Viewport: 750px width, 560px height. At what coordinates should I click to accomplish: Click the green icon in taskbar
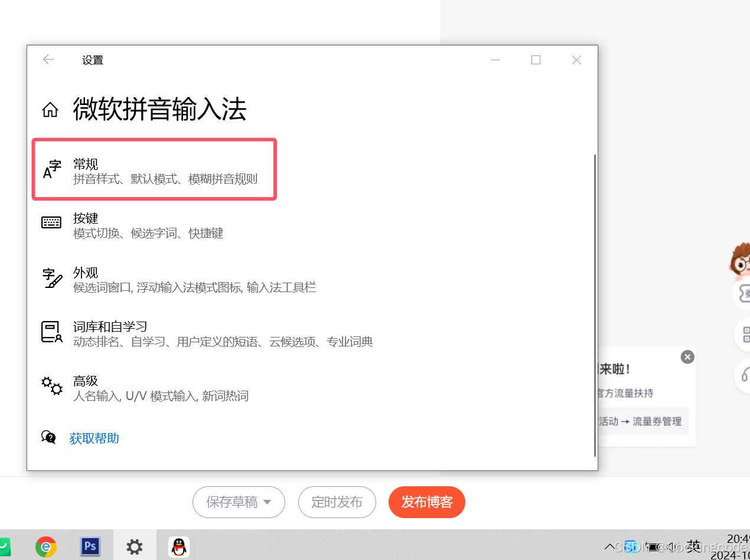[5, 547]
